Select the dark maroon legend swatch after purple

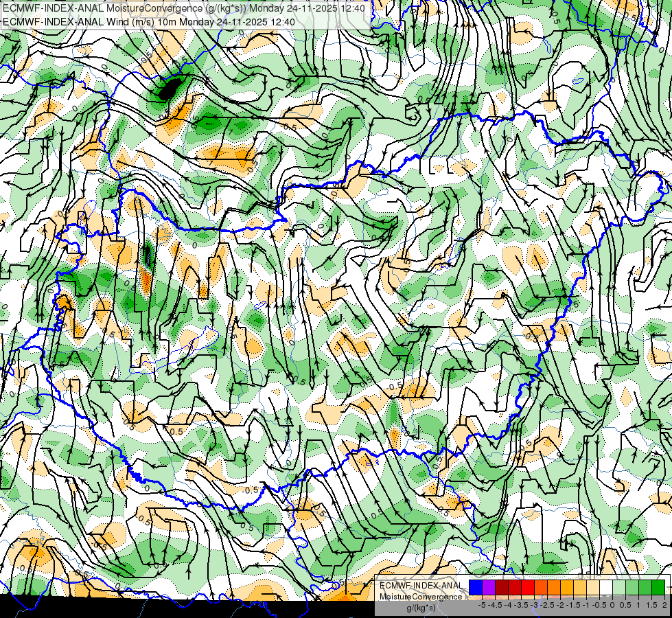[502, 588]
